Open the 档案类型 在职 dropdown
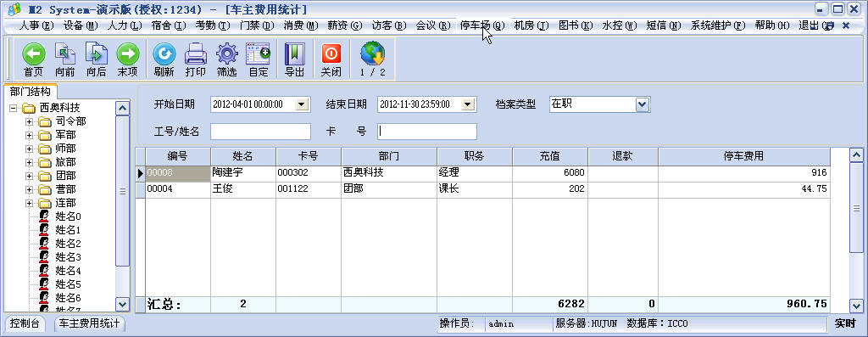The width and height of the screenshot is (868, 337). (x=642, y=104)
